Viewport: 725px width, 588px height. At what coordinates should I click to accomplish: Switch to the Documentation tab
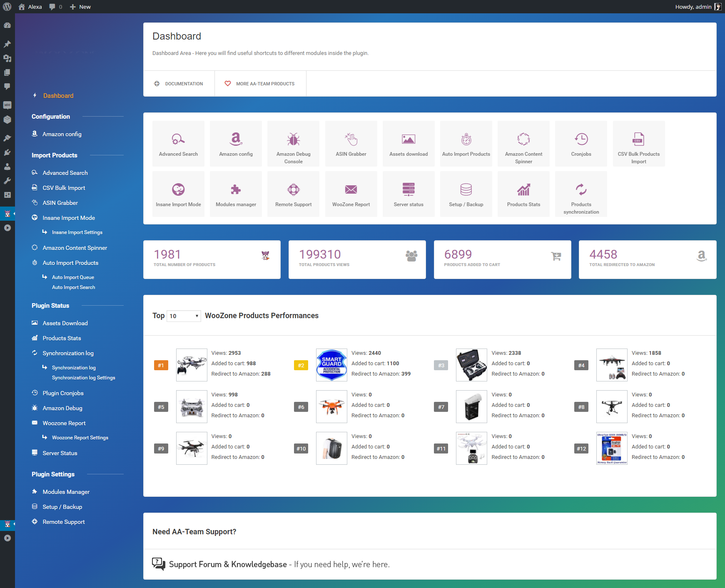(179, 84)
